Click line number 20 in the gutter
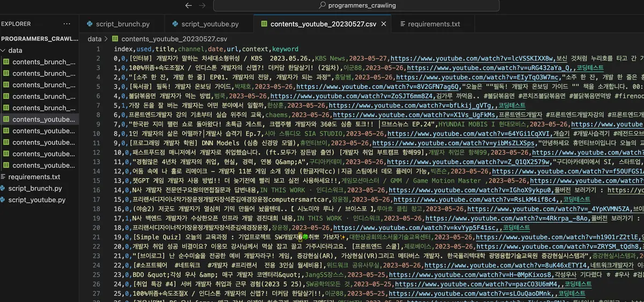 pyautogui.click(x=96, y=228)
